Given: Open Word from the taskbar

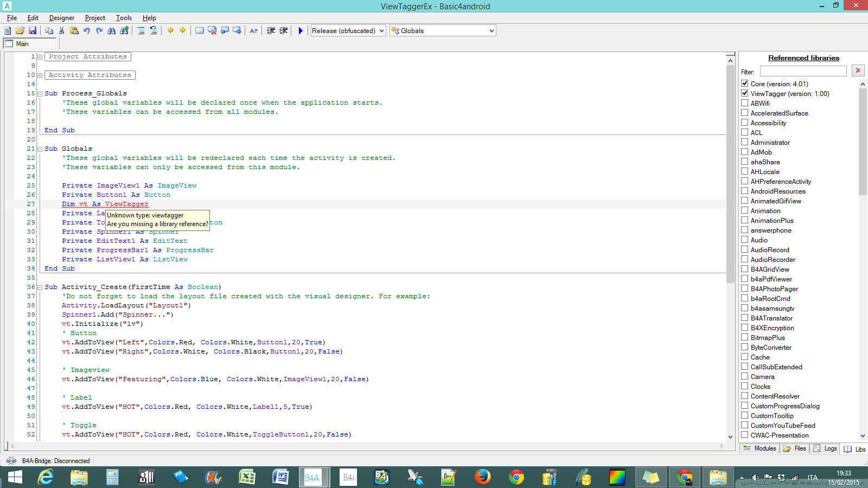Looking at the screenshot, I should (281, 477).
